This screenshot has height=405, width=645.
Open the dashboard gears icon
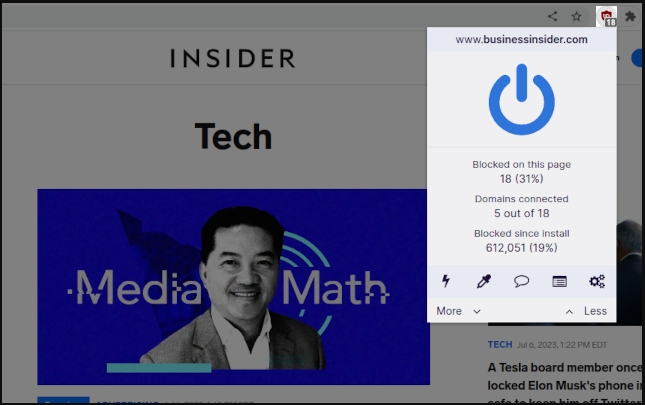point(597,281)
